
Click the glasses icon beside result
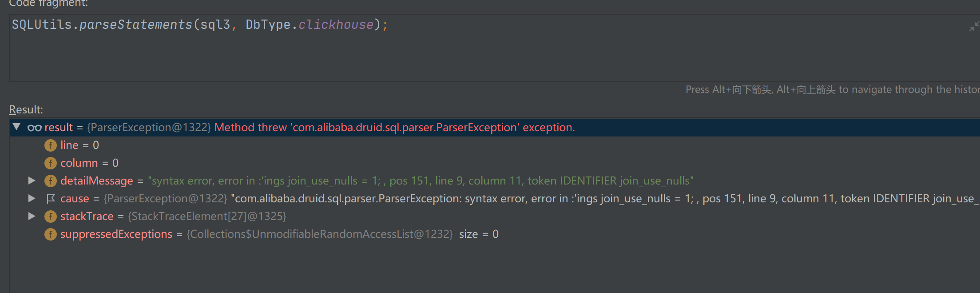tap(34, 127)
